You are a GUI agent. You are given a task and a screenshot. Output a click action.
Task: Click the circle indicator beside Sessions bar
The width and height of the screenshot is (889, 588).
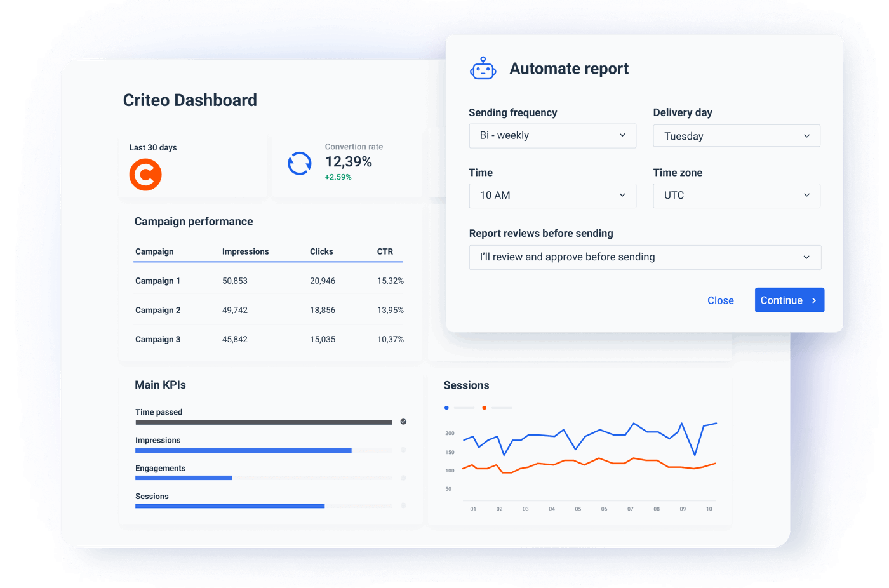(404, 506)
